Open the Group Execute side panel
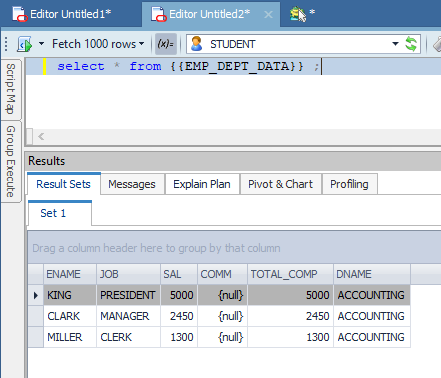441x378 pixels. 11,161
